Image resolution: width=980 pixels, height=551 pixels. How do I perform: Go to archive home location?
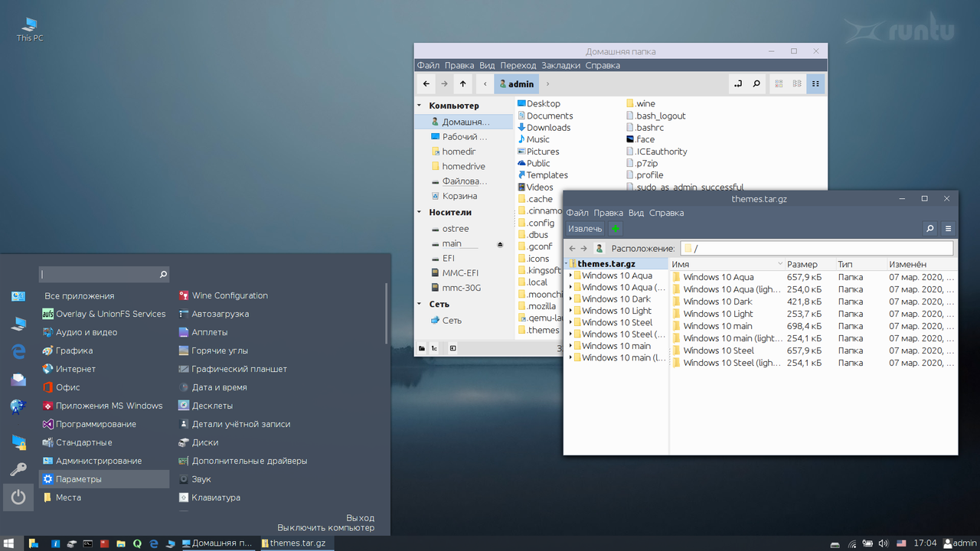(x=599, y=249)
